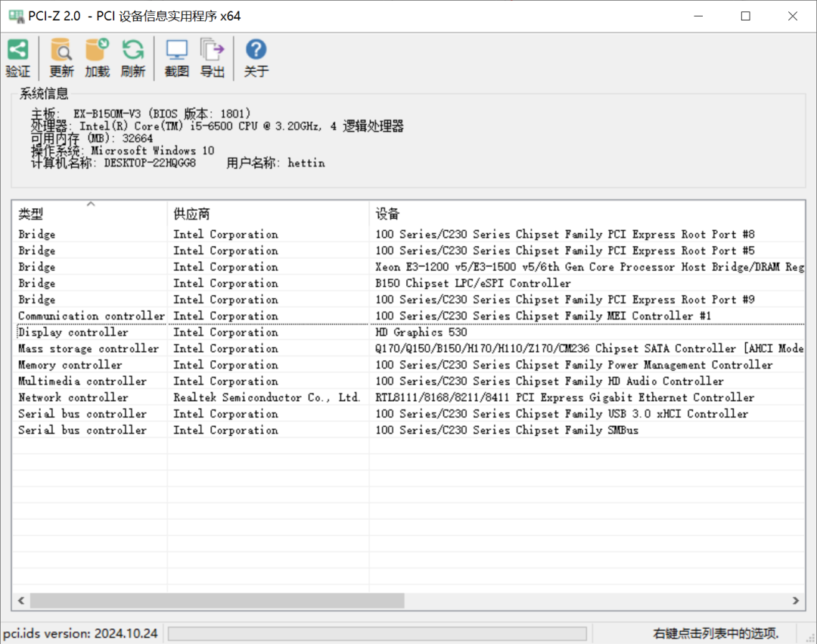Select the Root Port #5 Bridge row
Image resolution: width=817 pixels, height=644 pixels.
coord(408,250)
